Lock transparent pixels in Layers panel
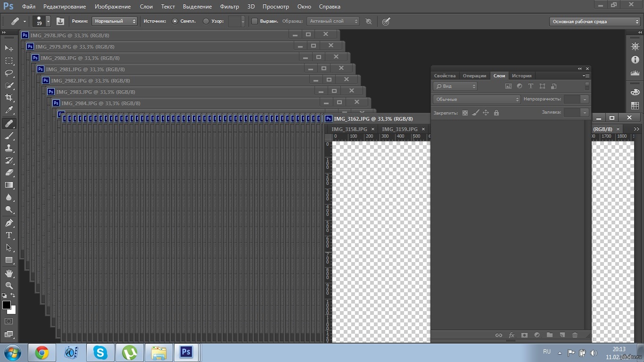 click(465, 113)
